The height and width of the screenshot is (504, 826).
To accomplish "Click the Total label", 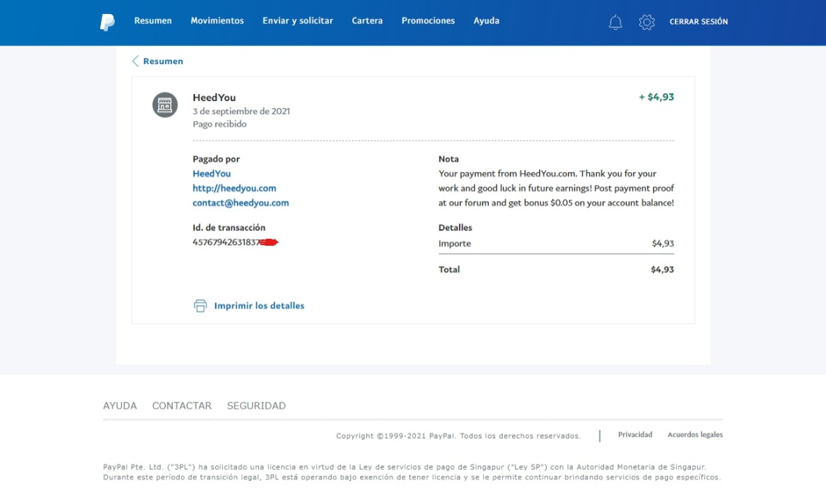I will click(449, 269).
